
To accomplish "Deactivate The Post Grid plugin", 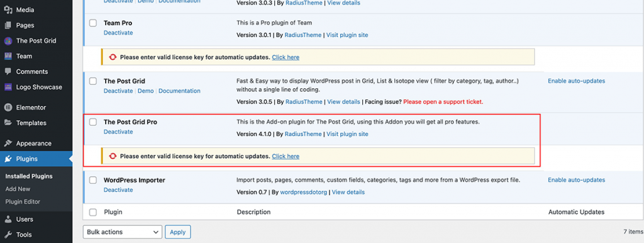I will pyautogui.click(x=118, y=91).
